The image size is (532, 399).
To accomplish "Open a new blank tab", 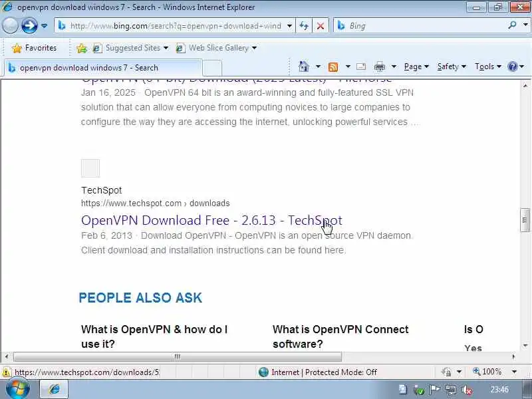I will [212, 68].
